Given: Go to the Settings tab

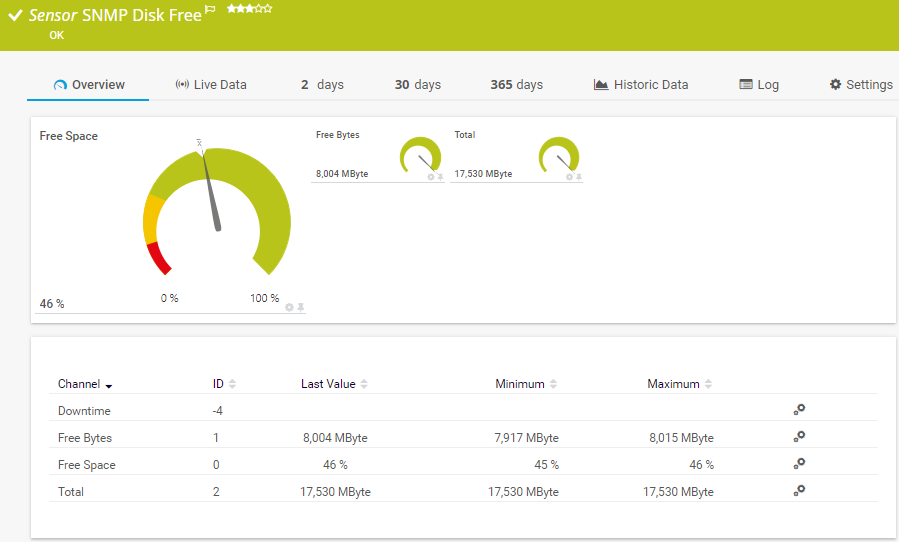Looking at the screenshot, I should point(860,85).
